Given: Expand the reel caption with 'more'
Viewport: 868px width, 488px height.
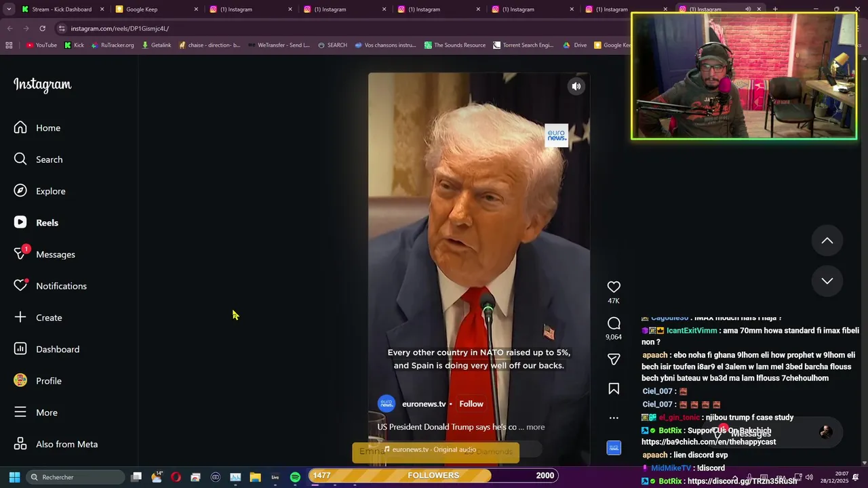Looking at the screenshot, I should coord(536,427).
